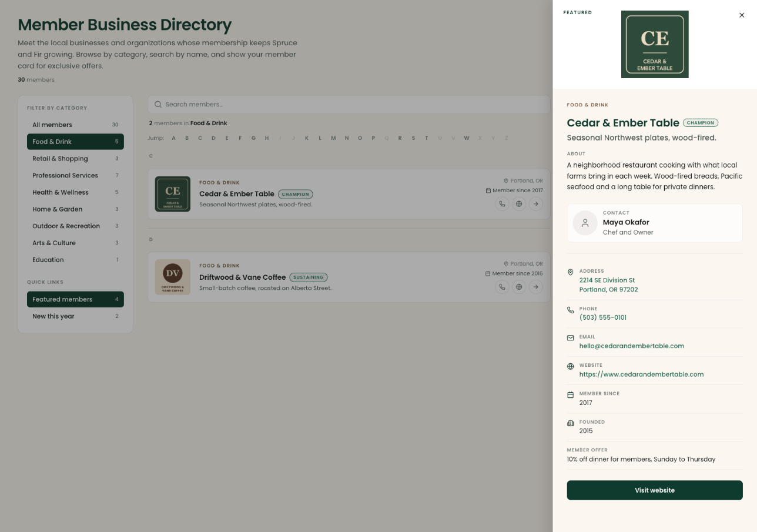Click Cedar & Ember Table card title
This screenshot has height=532, width=757.
click(237, 194)
